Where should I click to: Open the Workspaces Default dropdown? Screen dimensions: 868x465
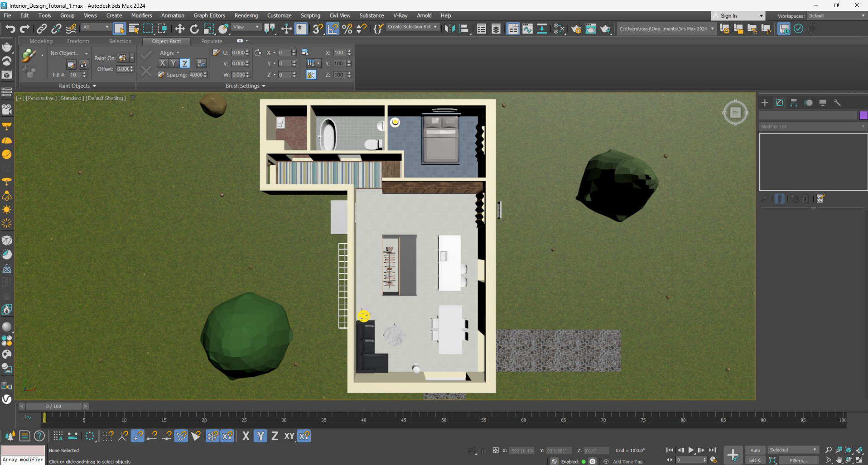tap(836, 16)
